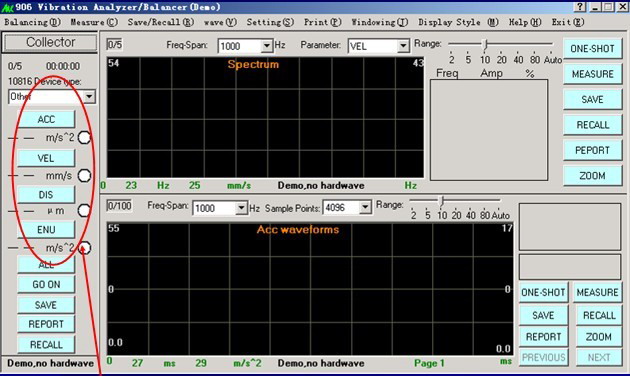
Task: Click the Spectrum MEASURE button
Action: [x=592, y=74]
